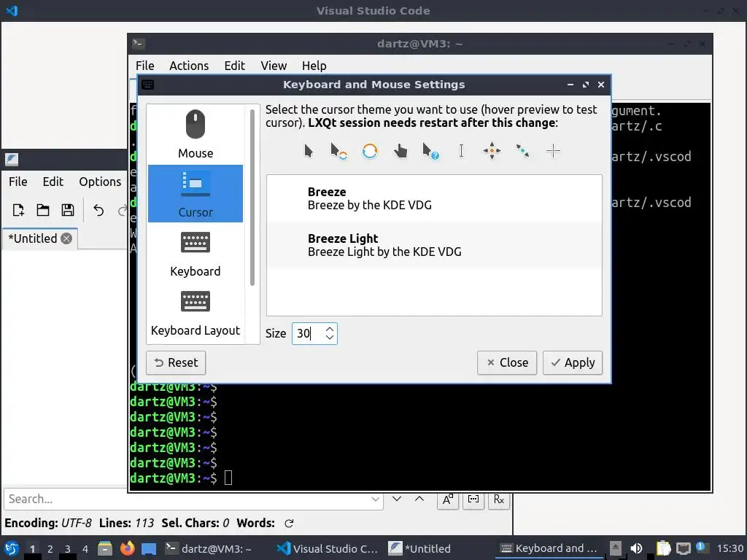Open the LXQt application menu
The height and width of the screenshot is (560, 747).
pos(12,548)
